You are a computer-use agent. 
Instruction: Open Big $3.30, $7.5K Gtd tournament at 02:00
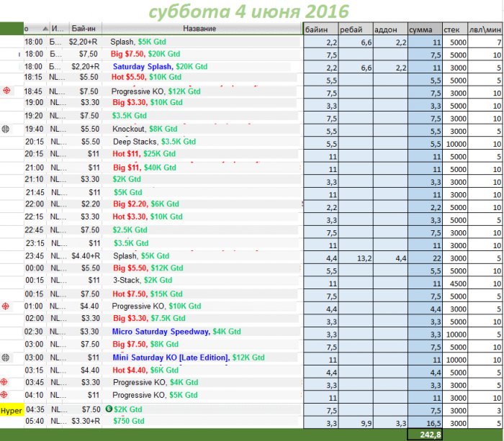pyautogui.click(x=149, y=318)
